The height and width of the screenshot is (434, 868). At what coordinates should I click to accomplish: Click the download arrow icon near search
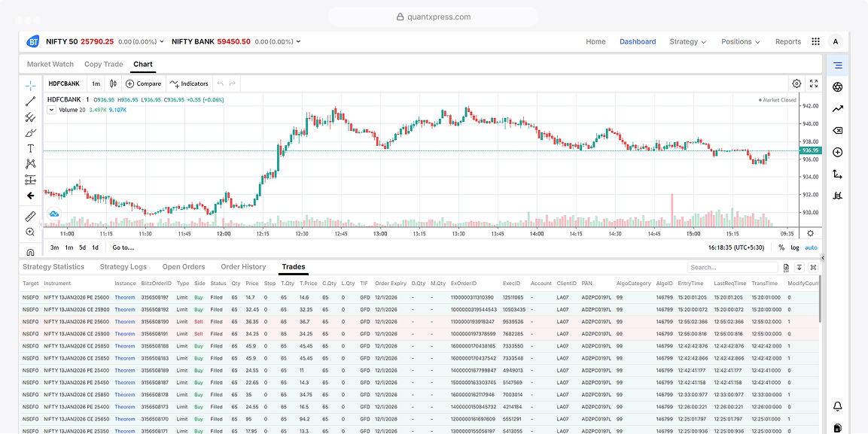pos(799,268)
